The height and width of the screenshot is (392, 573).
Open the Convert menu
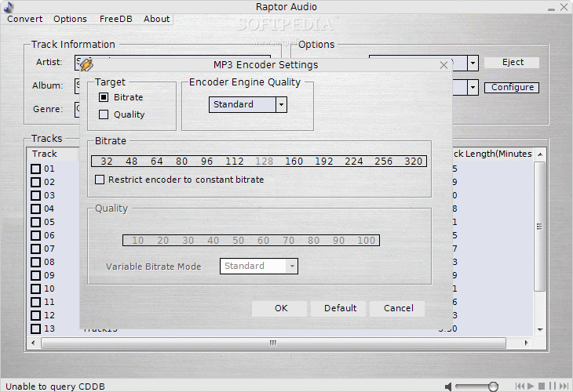(x=25, y=19)
